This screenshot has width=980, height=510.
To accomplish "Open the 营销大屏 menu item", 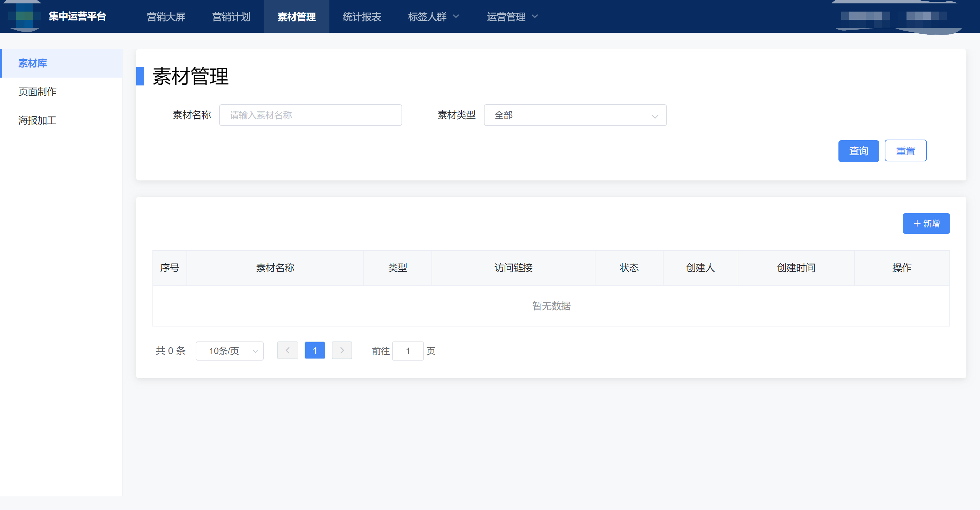I will click(x=166, y=17).
